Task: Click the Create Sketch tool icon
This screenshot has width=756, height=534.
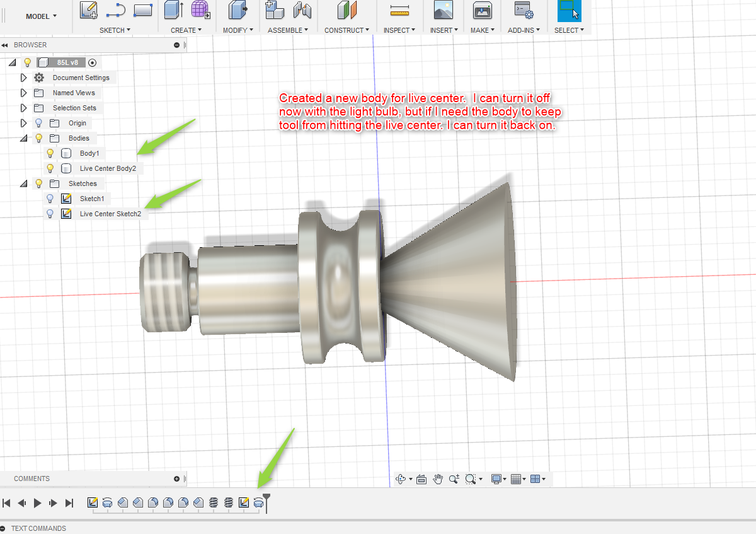Action: (x=89, y=9)
